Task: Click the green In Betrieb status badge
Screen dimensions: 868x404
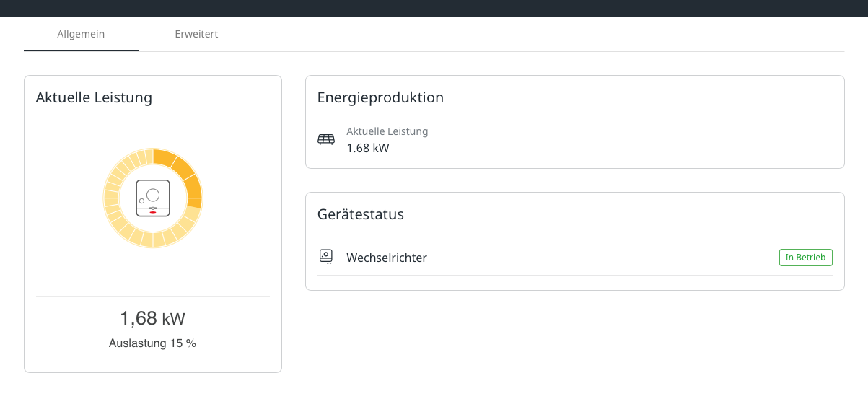Action: tap(805, 258)
